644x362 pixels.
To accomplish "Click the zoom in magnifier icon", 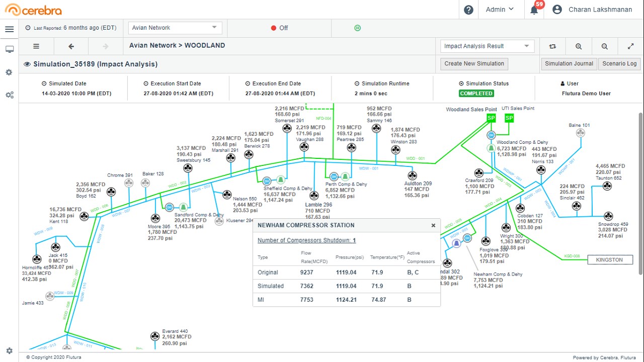I will [579, 46].
